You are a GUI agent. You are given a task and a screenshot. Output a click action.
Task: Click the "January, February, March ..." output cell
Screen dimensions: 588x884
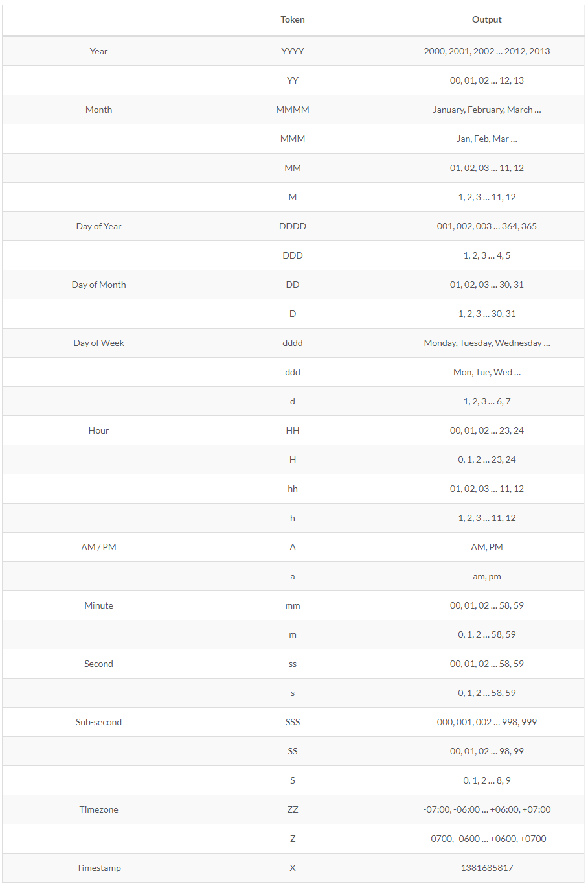tap(487, 110)
